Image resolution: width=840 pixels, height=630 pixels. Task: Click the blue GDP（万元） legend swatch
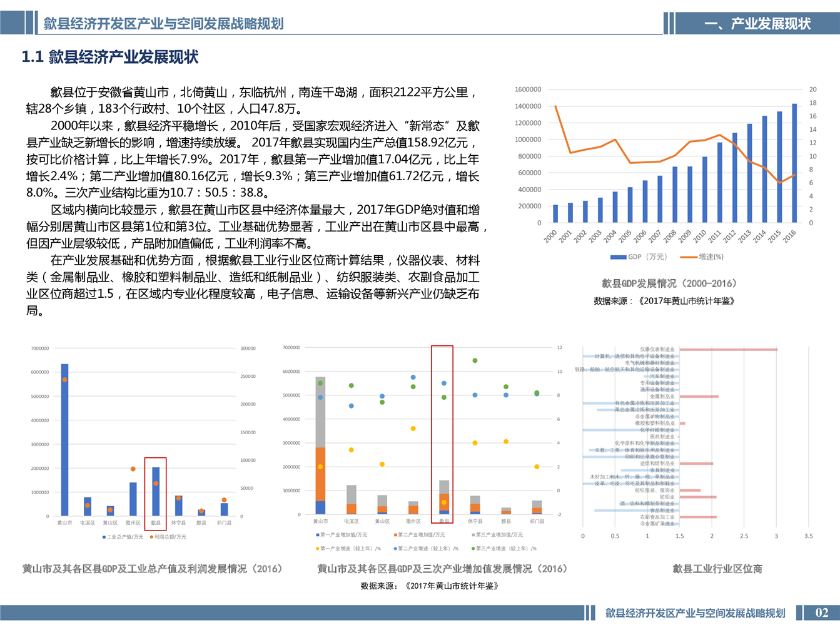(x=618, y=257)
